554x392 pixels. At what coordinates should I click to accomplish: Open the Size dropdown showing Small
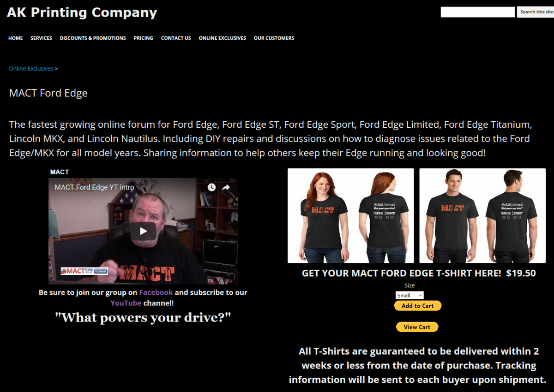[409, 295]
